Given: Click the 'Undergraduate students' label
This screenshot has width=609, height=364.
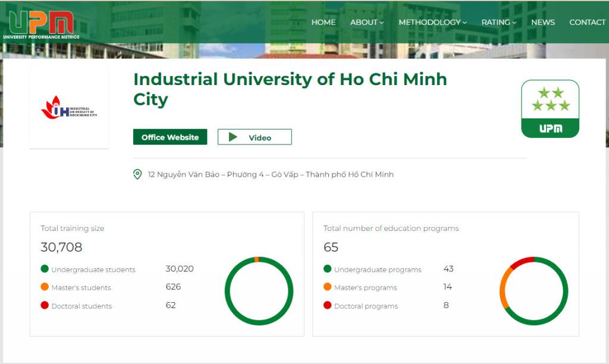Looking at the screenshot, I should pyautogui.click(x=93, y=269).
